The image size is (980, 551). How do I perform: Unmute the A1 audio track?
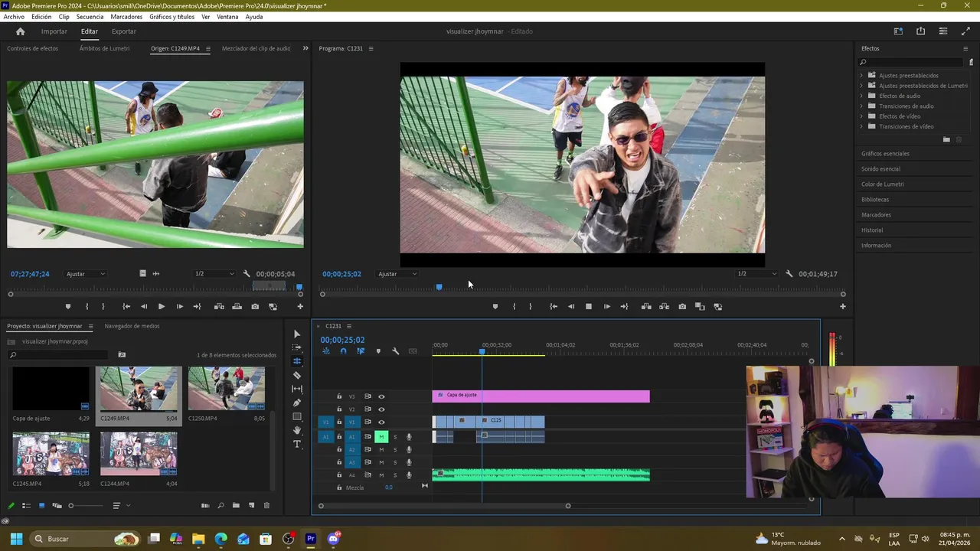click(x=381, y=437)
